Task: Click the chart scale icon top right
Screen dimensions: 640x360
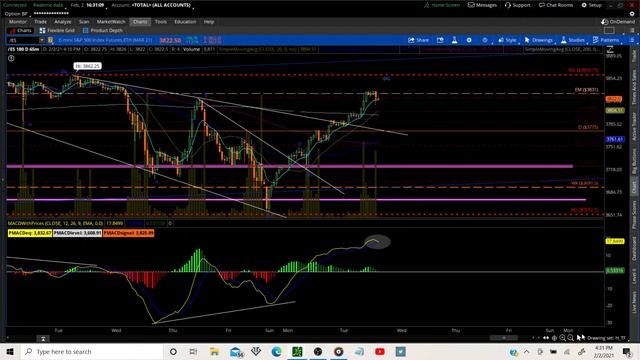Action: coord(609,49)
